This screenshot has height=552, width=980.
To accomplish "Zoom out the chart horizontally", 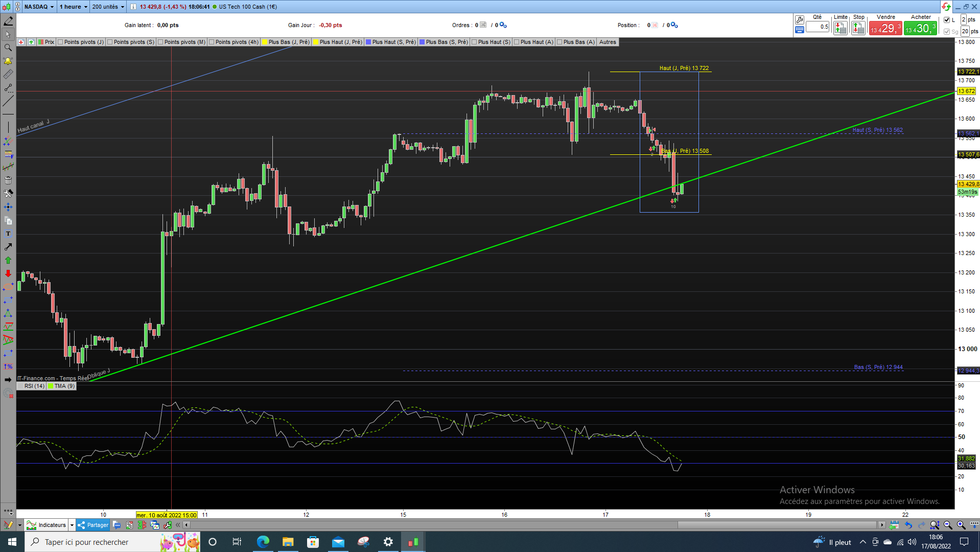I will 948,525.
